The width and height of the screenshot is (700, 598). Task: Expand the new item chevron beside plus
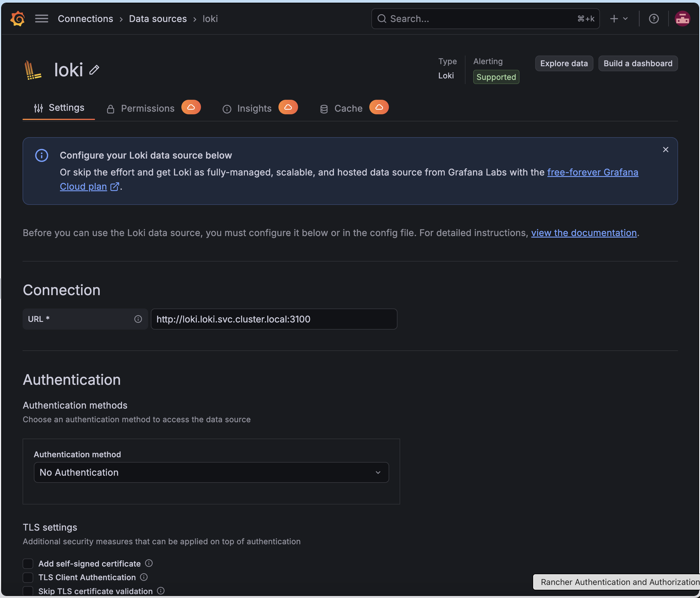tap(625, 19)
